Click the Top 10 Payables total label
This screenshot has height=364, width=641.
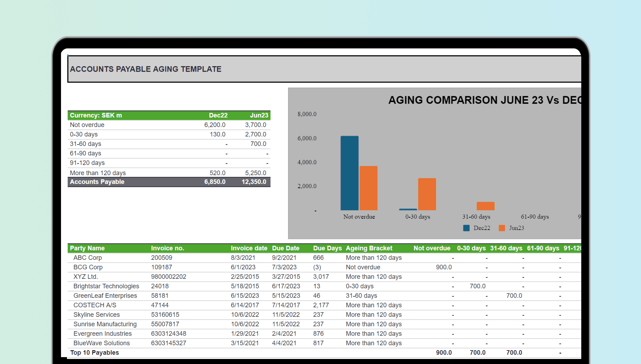tap(95, 352)
